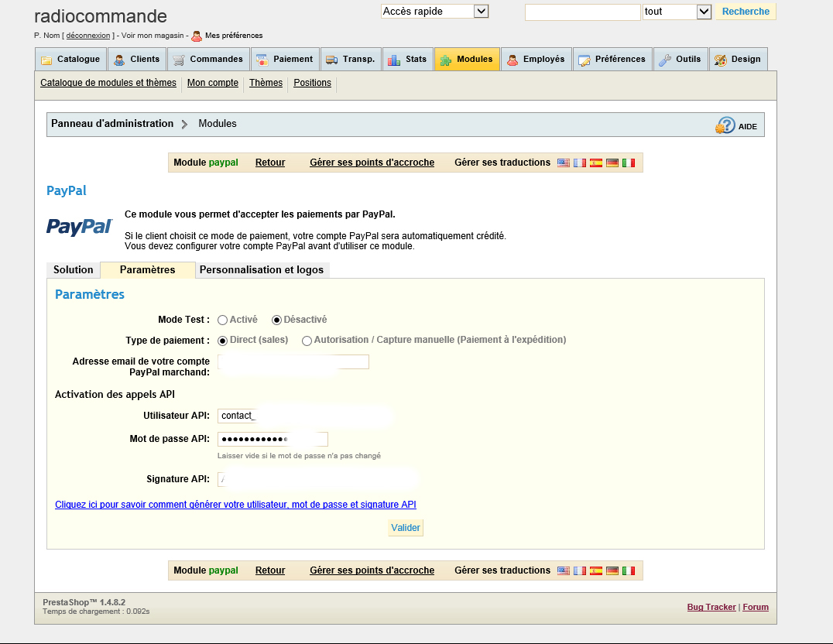Click the Transp. truck icon
Image resolution: width=833 pixels, height=644 pixels.
(x=332, y=60)
